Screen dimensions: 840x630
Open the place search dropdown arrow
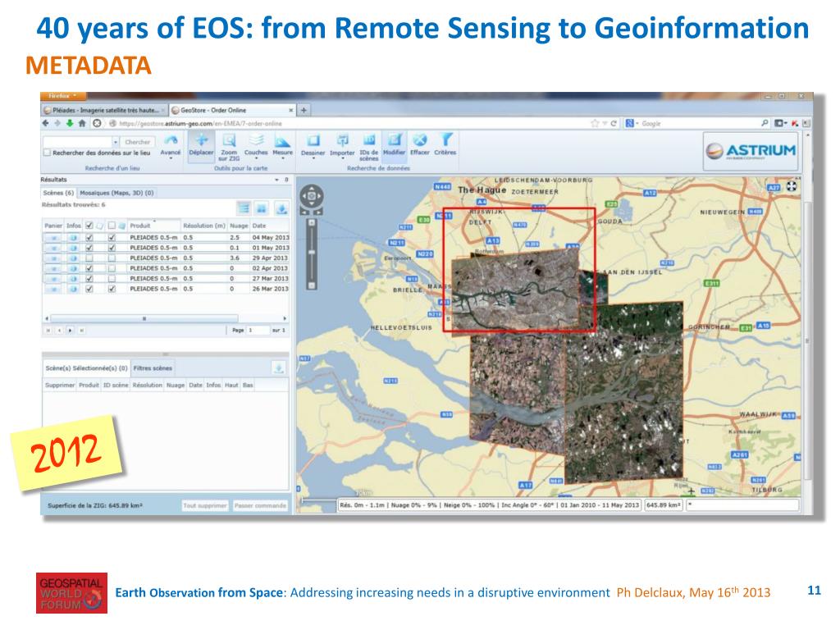[115, 142]
